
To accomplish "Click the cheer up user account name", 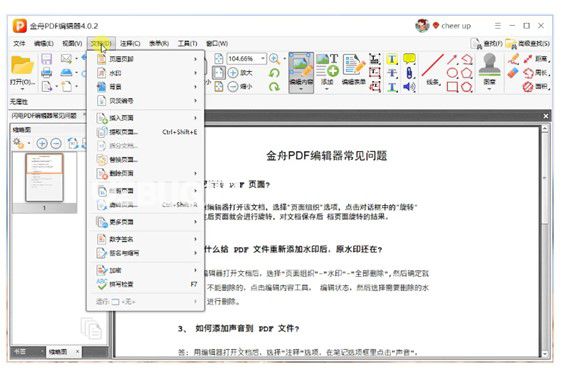I will [x=456, y=26].
